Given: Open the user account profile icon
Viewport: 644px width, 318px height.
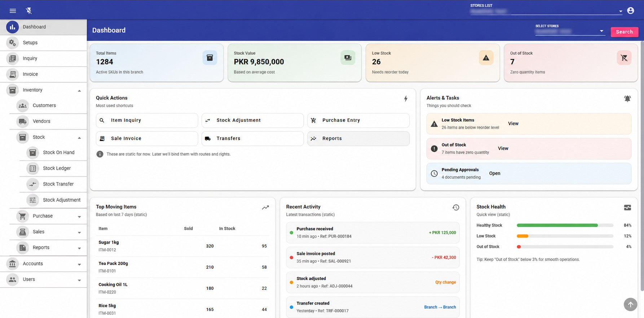Looking at the screenshot, I should tap(631, 10).
